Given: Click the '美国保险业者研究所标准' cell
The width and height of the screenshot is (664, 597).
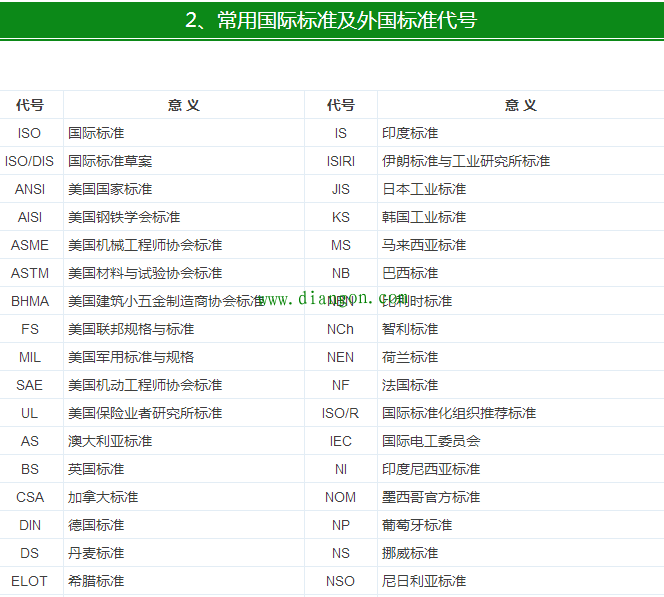Looking at the screenshot, I should 145,413.
